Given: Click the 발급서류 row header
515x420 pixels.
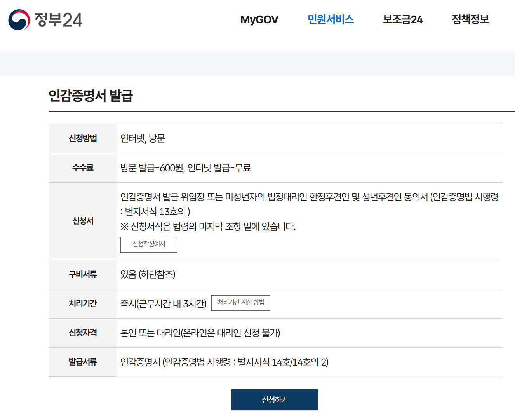Looking at the screenshot, I should (82, 362).
